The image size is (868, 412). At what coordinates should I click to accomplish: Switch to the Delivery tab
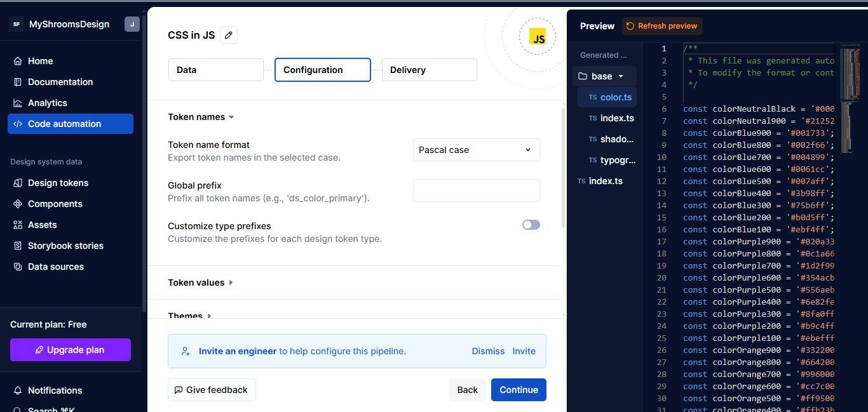(429, 70)
